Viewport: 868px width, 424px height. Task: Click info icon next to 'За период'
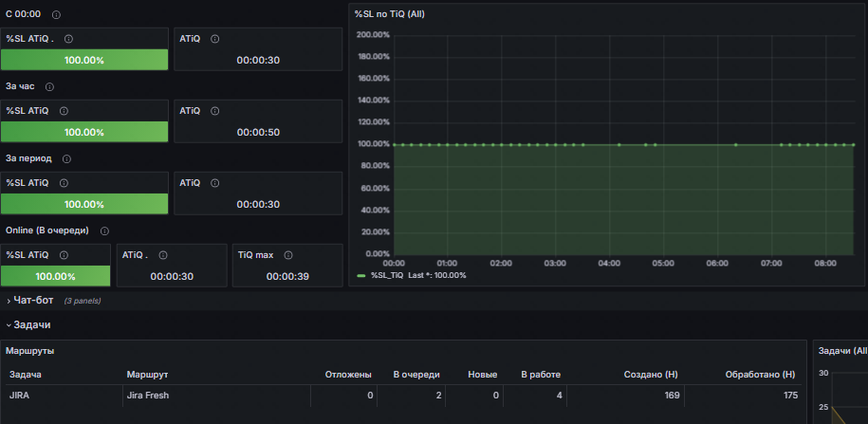pyautogui.click(x=66, y=158)
